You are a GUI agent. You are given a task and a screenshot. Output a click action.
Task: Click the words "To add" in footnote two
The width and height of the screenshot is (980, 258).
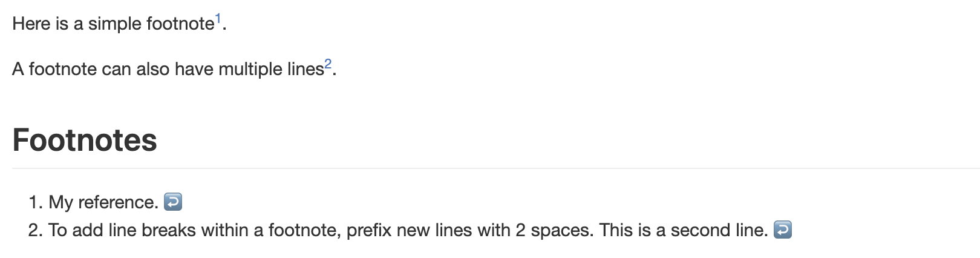[68, 231]
